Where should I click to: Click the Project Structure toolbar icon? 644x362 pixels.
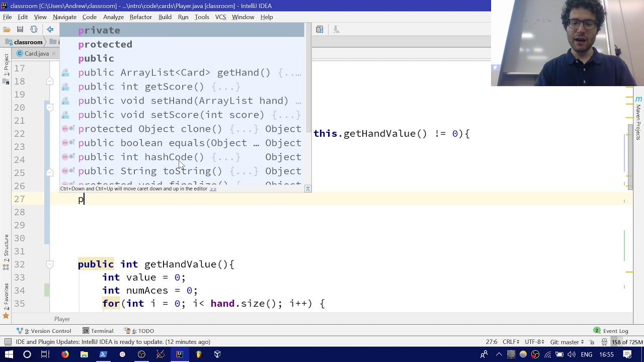(319, 30)
